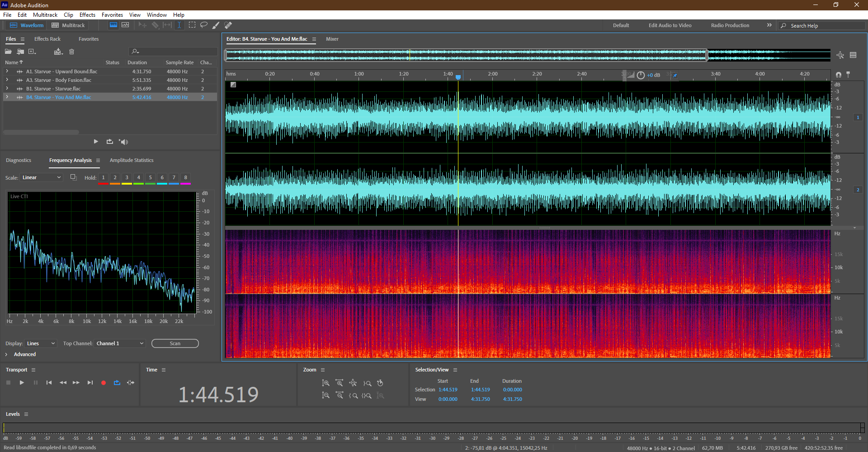Toggle Auto-Play speaker in Files panel
The height and width of the screenshot is (452, 868).
(x=123, y=142)
